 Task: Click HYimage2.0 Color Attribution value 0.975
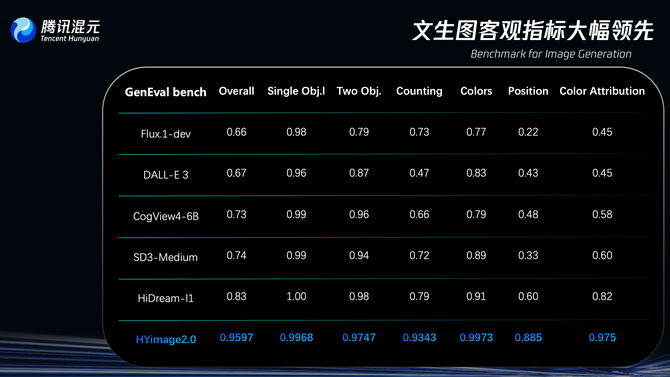tap(602, 338)
